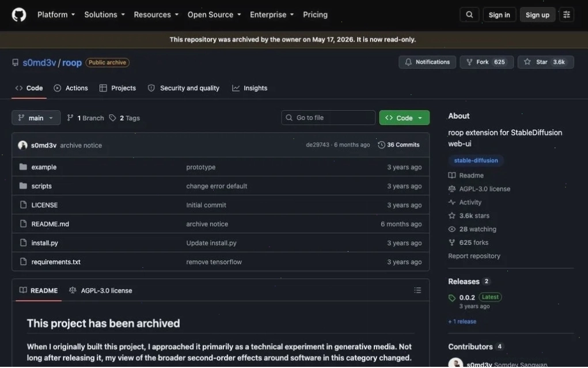Open commit hash de29743
Image resolution: width=588 pixels, height=368 pixels.
point(318,145)
